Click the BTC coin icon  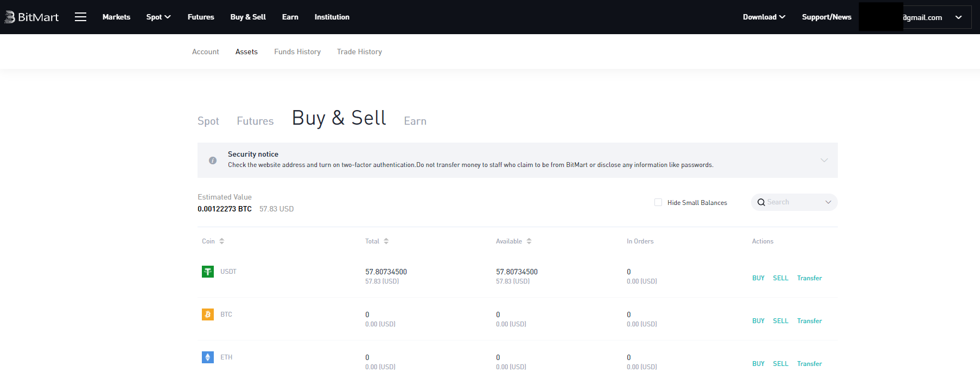coord(208,314)
